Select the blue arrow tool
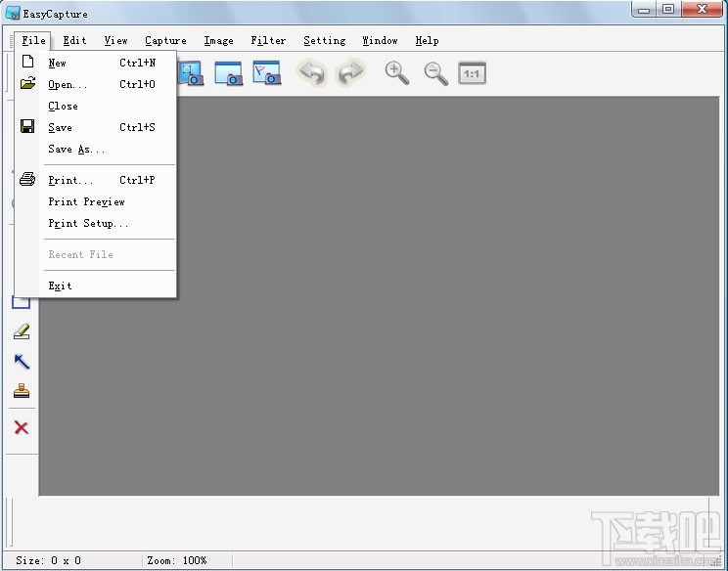 pyautogui.click(x=22, y=362)
